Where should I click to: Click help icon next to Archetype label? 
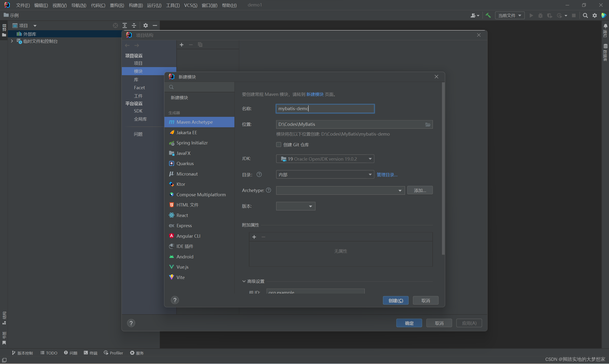pyautogui.click(x=268, y=190)
